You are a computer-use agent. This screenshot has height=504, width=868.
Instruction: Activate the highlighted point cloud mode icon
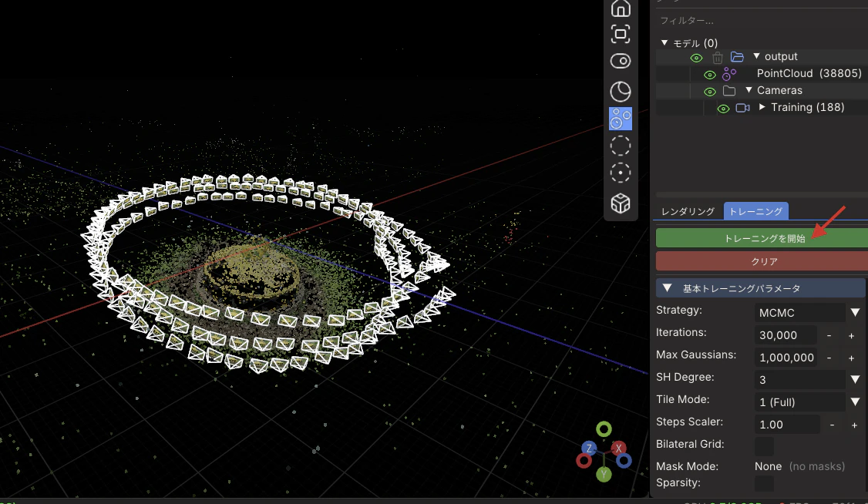[621, 119]
